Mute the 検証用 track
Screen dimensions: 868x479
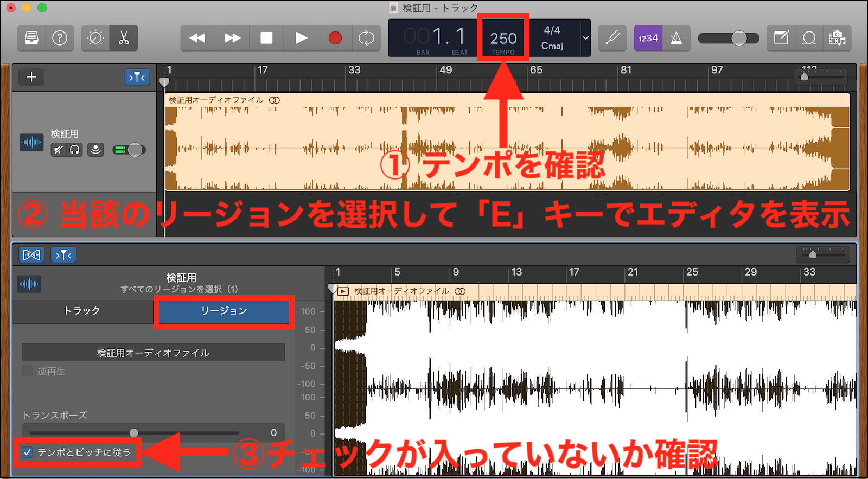pos(58,150)
